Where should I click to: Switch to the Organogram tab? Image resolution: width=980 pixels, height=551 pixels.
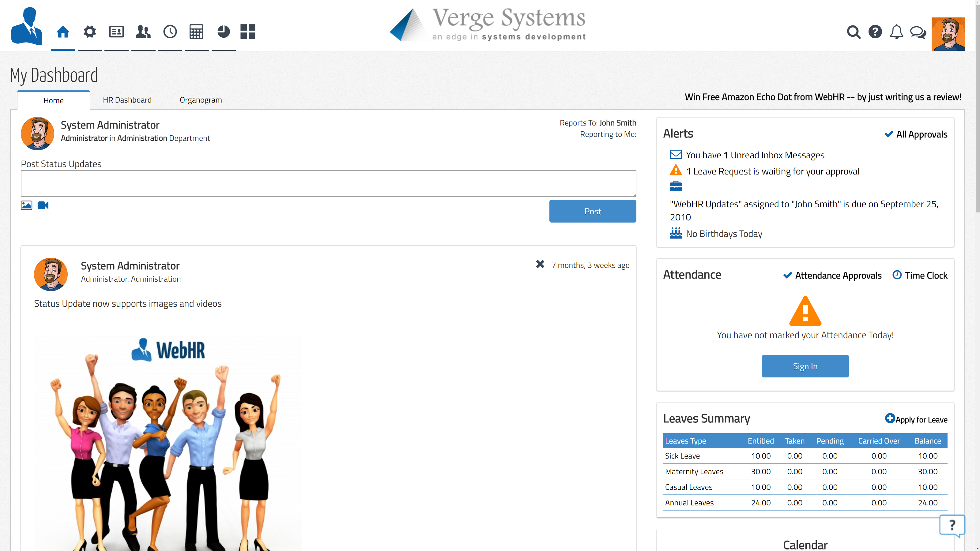(201, 100)
